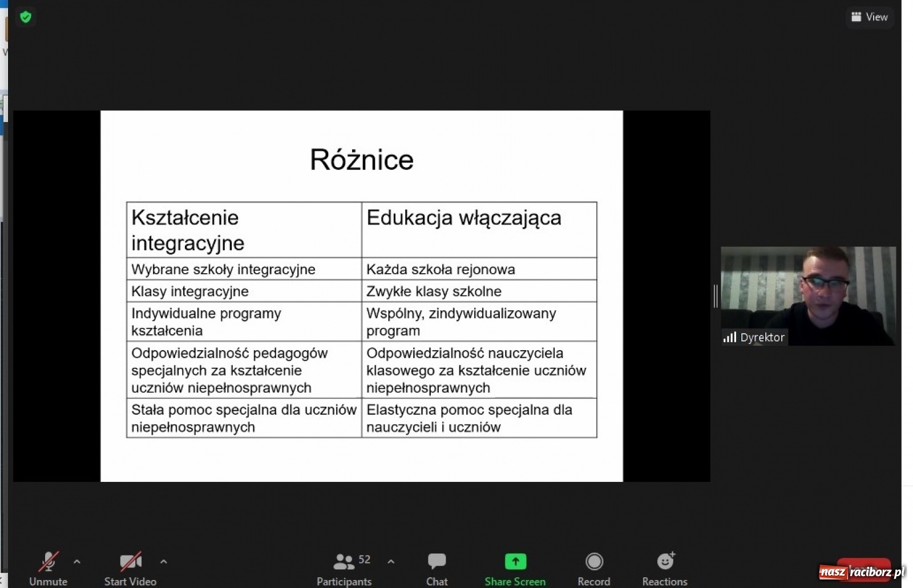Expand video settings chevron beside Start Video
The height and width of the screenshot is (588, 913).
pyautogui.click(x=164, y=562)
